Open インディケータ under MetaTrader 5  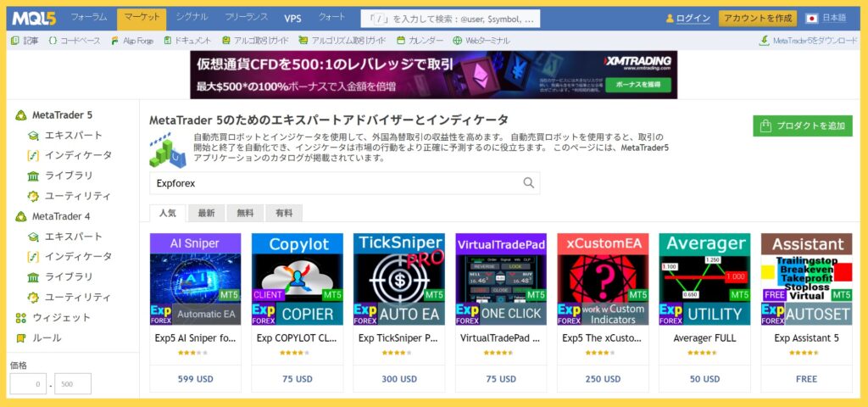click(x=78, y=155)
